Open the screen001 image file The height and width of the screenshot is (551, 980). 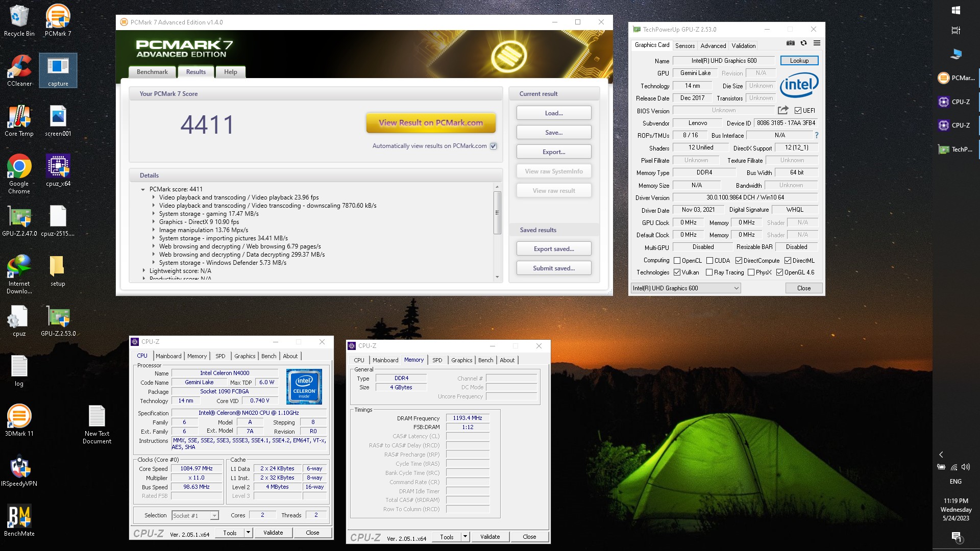click(58, 120)
